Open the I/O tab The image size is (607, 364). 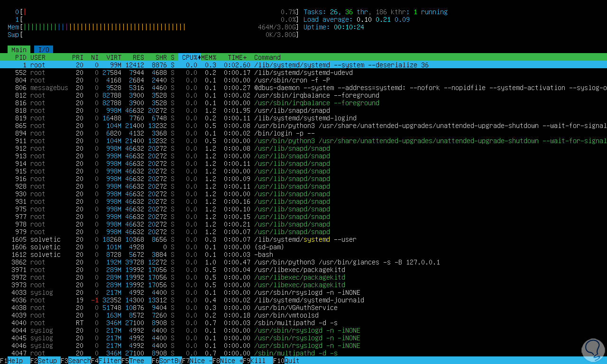click(x=44, y=50)
